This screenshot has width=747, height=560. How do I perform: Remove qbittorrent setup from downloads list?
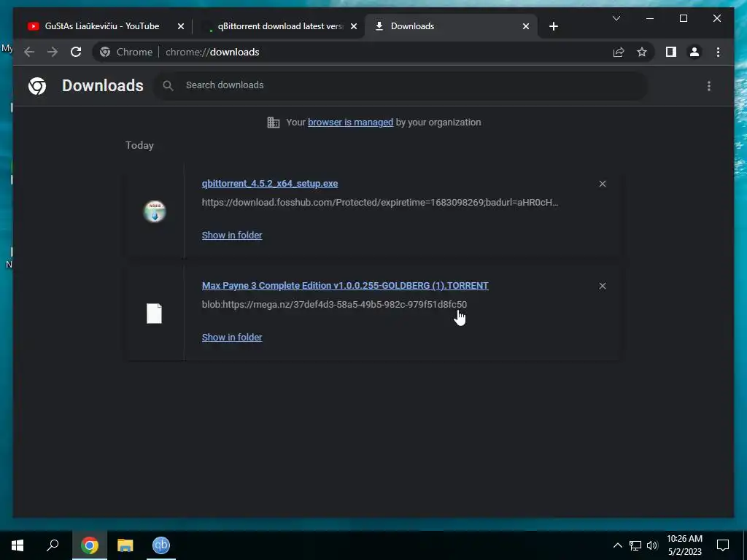click(603, 184)
